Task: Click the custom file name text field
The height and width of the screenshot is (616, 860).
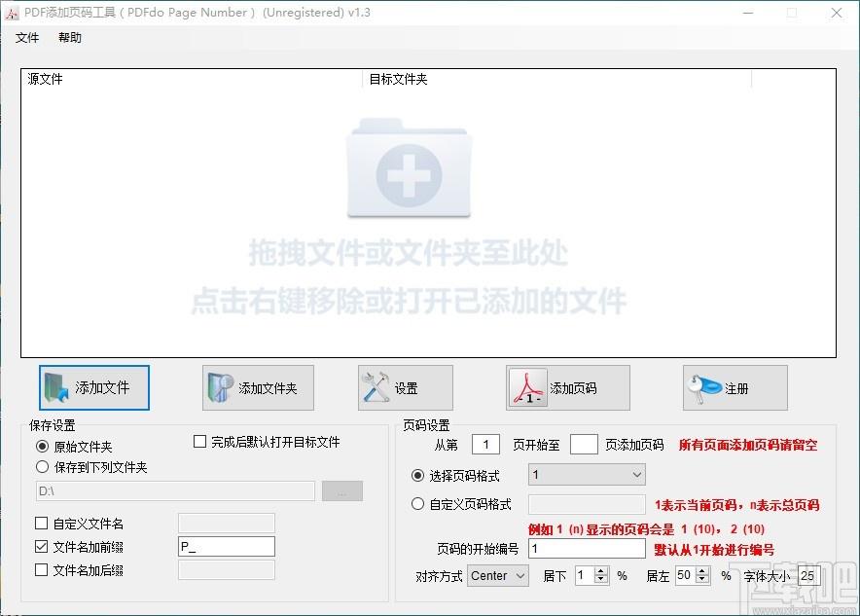Action: pos(227,523)
